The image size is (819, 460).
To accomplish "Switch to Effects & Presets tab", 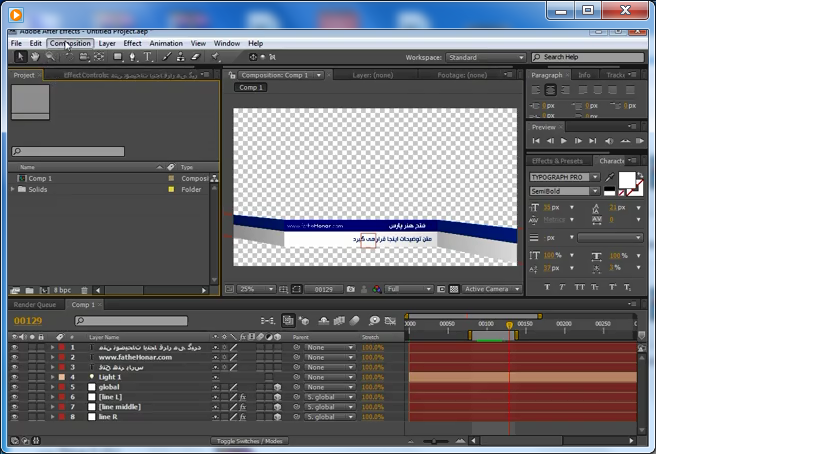I will (557, 161).
